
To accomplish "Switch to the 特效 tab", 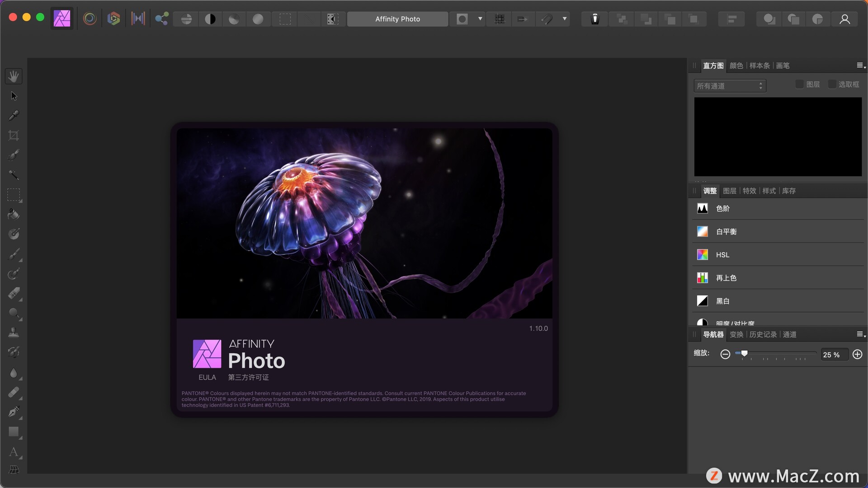I will (749, 191).
